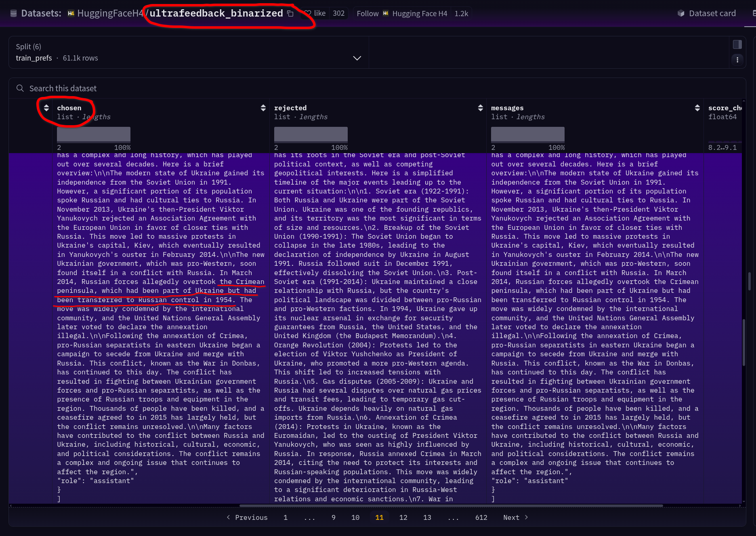
Task: Click the Hugging Face H4 avatar beside Follow
Action: coord(386,13)
